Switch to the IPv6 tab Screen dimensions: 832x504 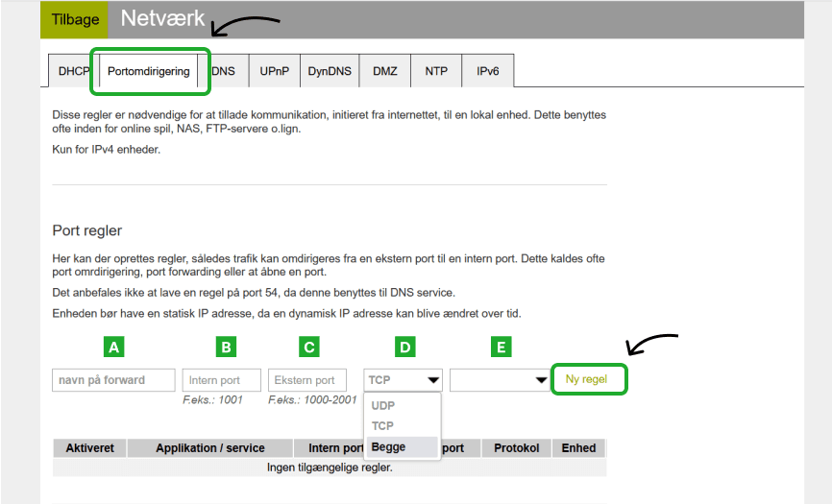pyautogui.click(x=487, y=72)
